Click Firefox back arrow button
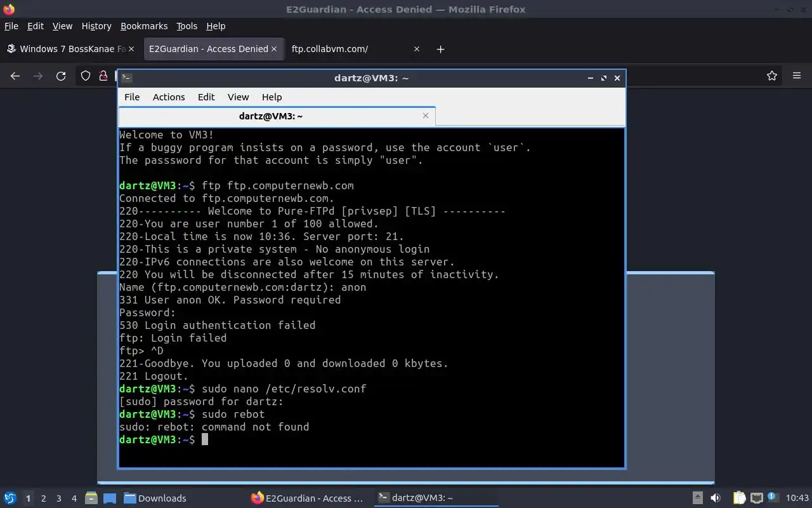This screenshot has width=812, height=508. pyautogui.click(x=15, y=76)
